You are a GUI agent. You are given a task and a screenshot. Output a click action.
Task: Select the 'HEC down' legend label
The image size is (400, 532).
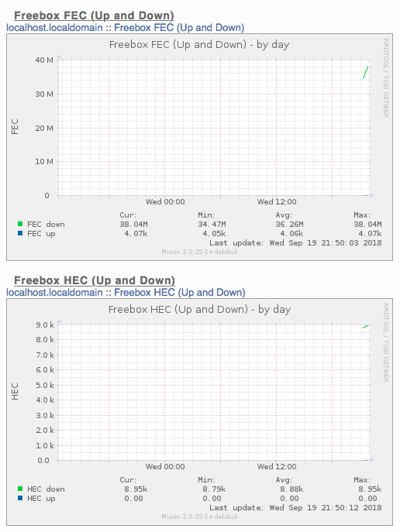[x=46, y=489]
